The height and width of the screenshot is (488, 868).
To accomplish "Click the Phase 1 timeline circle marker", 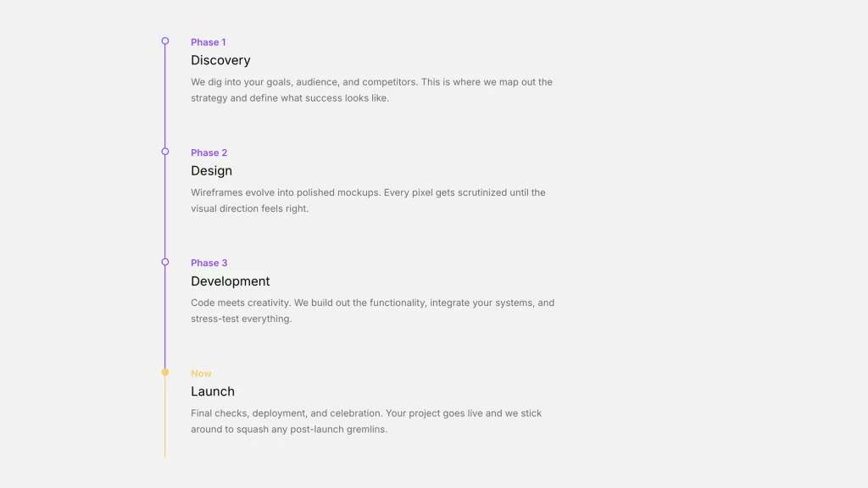I will (x=165, y=41).
